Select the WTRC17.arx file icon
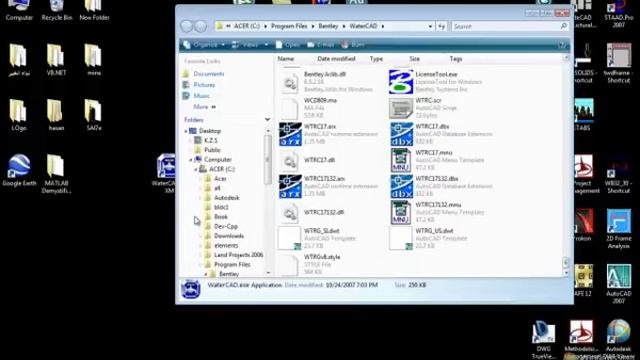640x360 pixels. pyautogui.click(x=290, y=134)
